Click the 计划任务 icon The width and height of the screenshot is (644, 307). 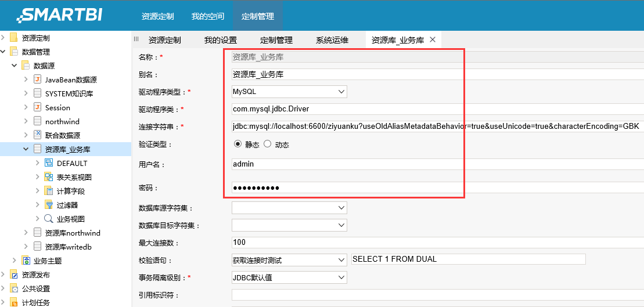coord(14,302)
